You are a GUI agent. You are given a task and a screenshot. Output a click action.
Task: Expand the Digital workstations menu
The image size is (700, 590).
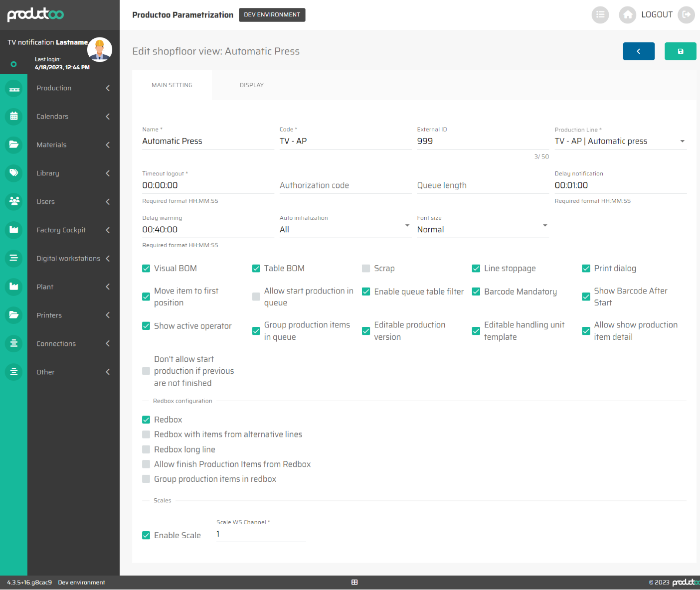tap(68, 259)
